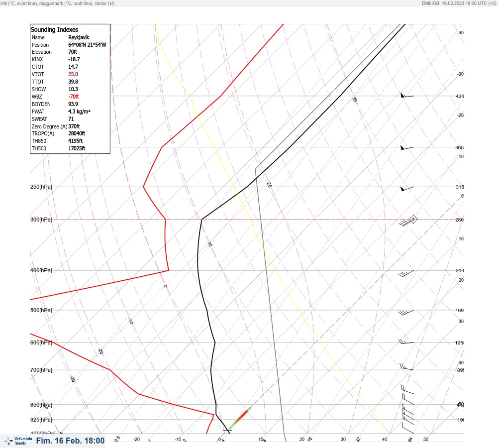
Task: Click the TH850 value 4195ft
Action: point(76,141)
